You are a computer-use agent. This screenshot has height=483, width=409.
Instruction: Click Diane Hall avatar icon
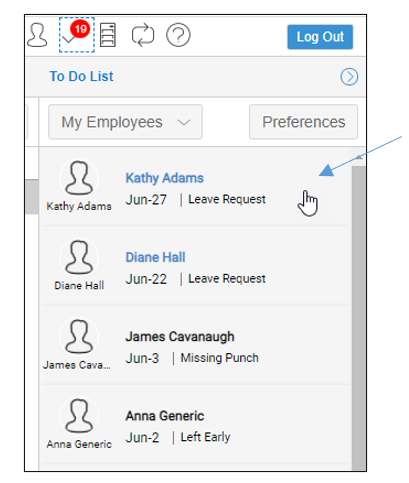pos(79,257)
